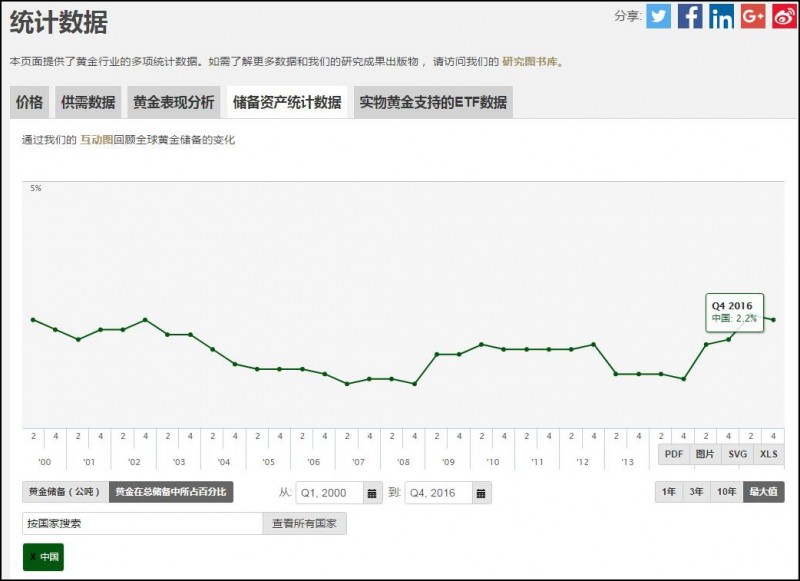Click the Q4 2016 data point on chart
The width and height of the screenshot is (800, 581).
click(774, 320)
